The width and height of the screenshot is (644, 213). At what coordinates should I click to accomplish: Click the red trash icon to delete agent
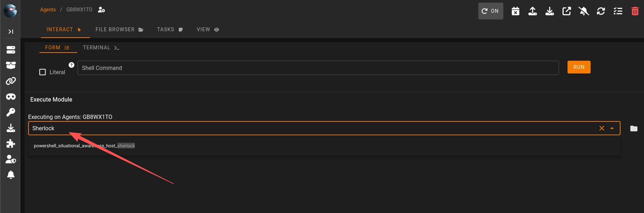point(635,11)
